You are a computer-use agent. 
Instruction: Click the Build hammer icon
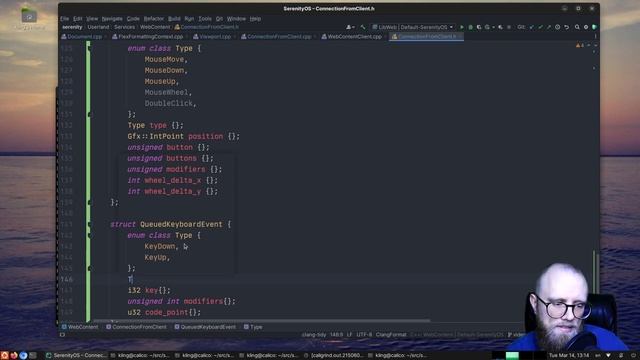pyautogui.click(x=363, y=27)
